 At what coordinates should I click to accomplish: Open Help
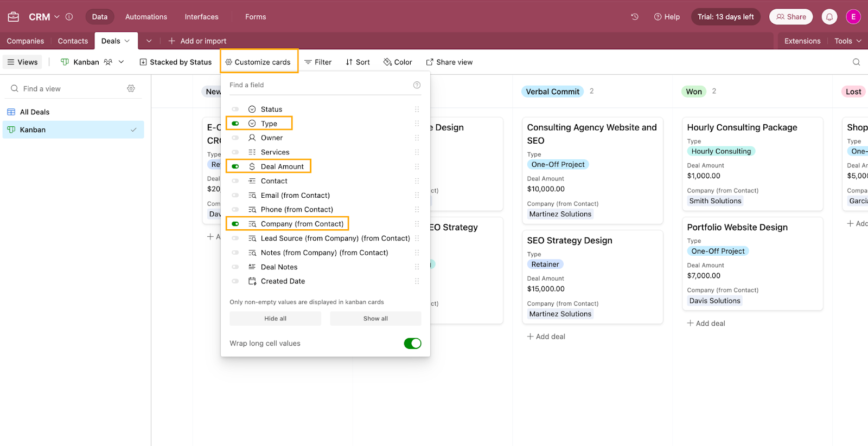(x=667, y=17)
